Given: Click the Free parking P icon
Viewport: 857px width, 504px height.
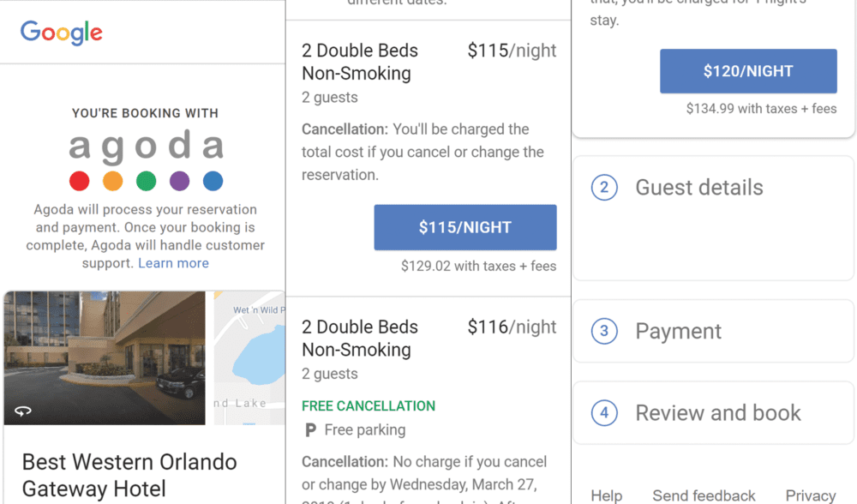Looking at the screenshot, I should click(x=310, y=430).
